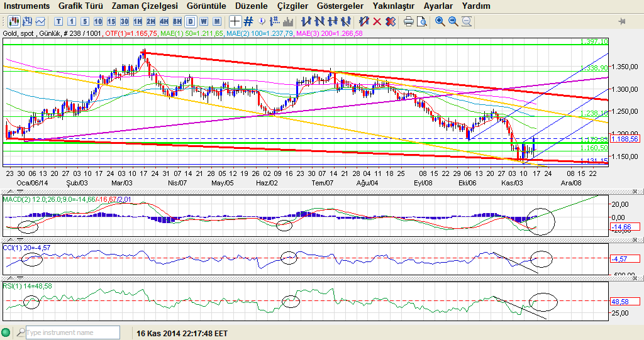Click the toolbar drag handle grip
This screenshot has height=340, width=644.
tap(4, 21)
